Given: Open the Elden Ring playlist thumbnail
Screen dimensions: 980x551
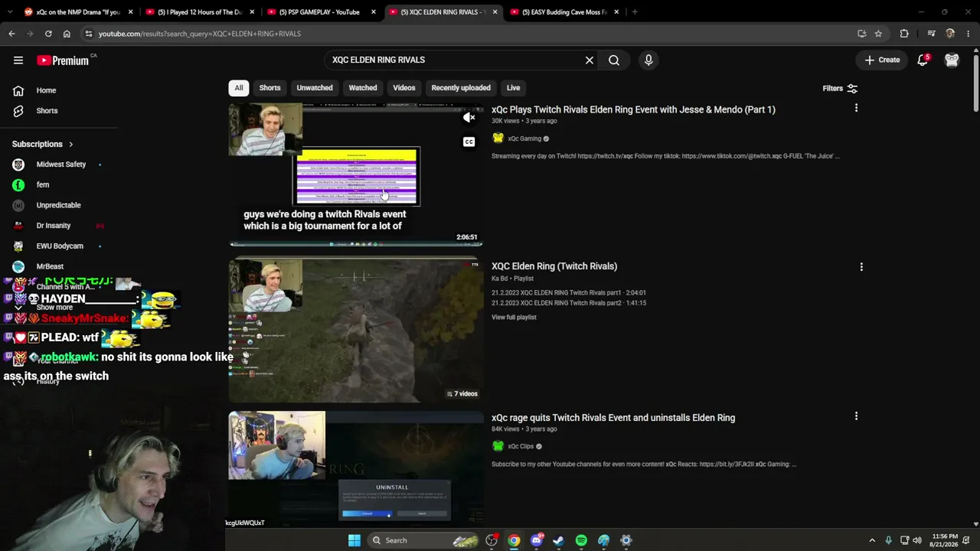Looking at the screenshot, I should click(356, 331).
